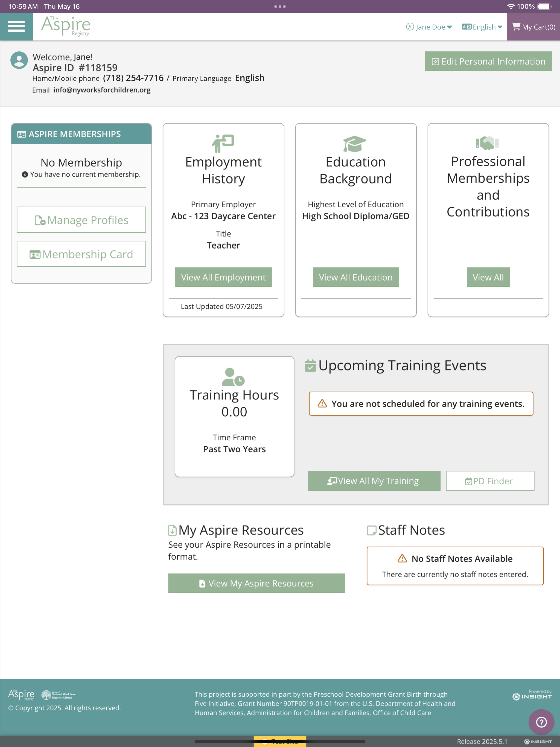The height and width of the screenshot is (747, 560).
Task: Click the profile avatar beside Welcome, Jane
Action: click(19, 60)
